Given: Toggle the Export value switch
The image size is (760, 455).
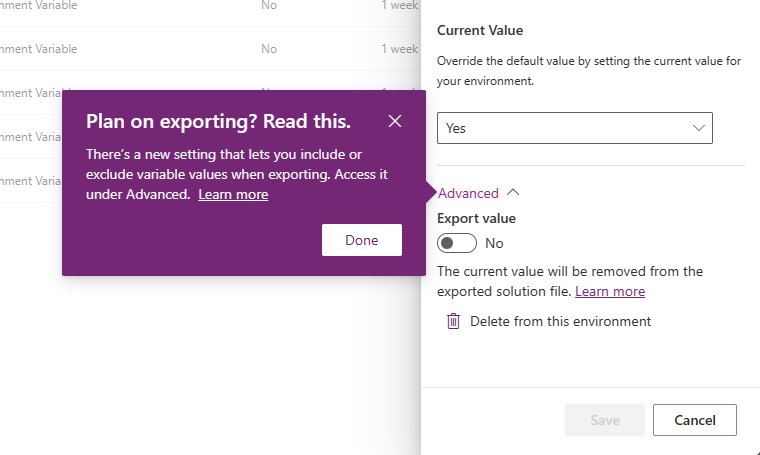Looking at the screenshot, I should [x=457, y=243].
